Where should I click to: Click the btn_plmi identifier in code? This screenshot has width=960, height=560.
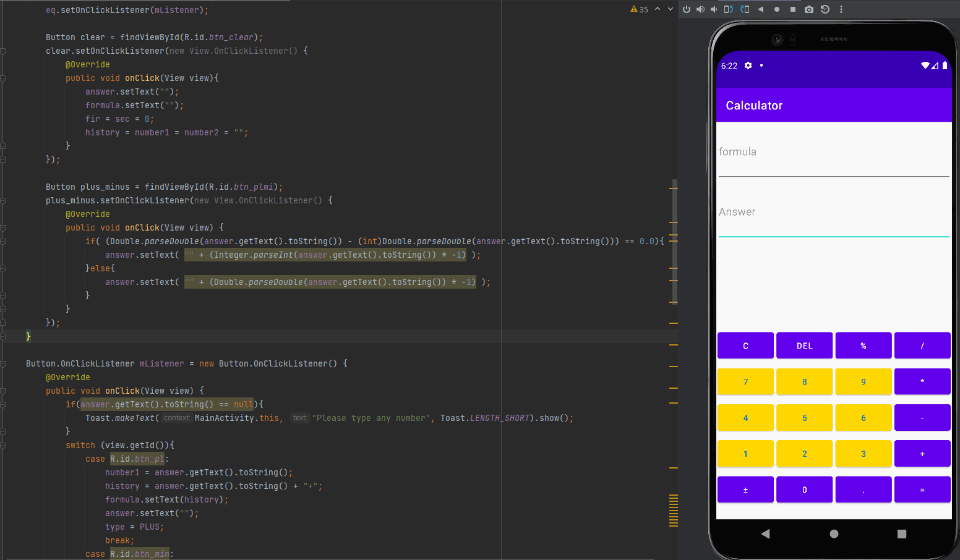pyautogui.click(x=253, y=187)
